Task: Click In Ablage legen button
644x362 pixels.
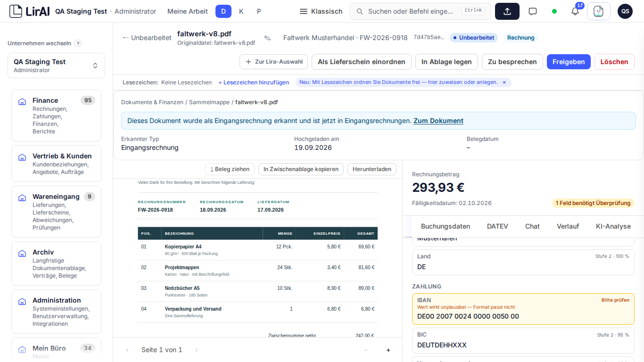Action: tap(446, 62)
